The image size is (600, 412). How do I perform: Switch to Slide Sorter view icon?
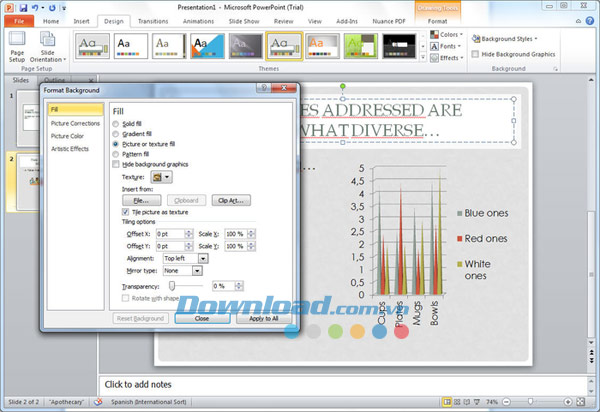coord(457,402)
